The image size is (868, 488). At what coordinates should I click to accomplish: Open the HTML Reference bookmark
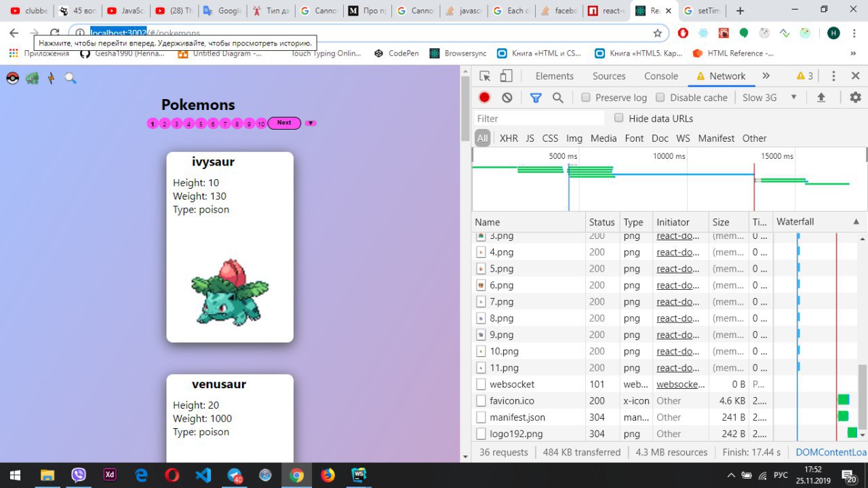(x=734, y=54)
